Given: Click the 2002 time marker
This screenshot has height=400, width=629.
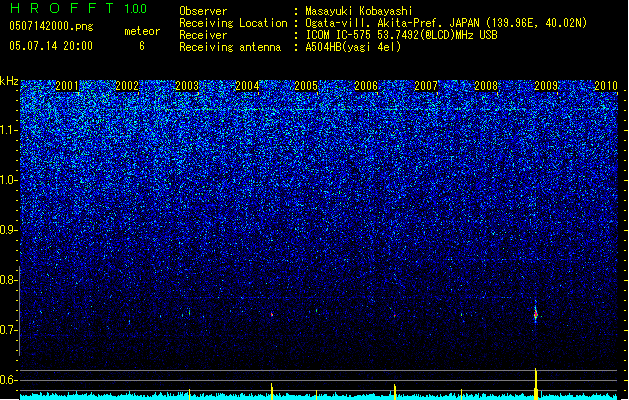Looking at the screenshot, I should 127,86.
